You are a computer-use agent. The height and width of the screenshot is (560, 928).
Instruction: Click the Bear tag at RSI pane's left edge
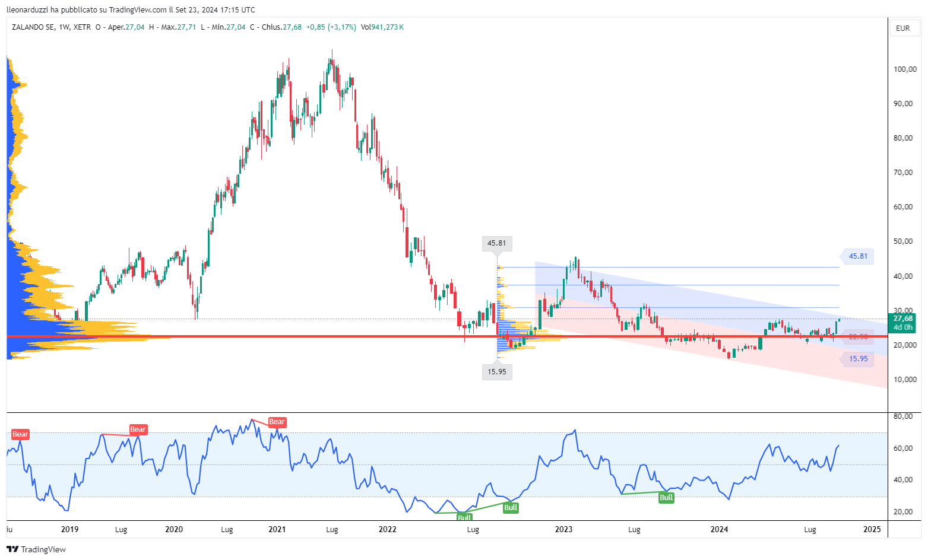20,434
